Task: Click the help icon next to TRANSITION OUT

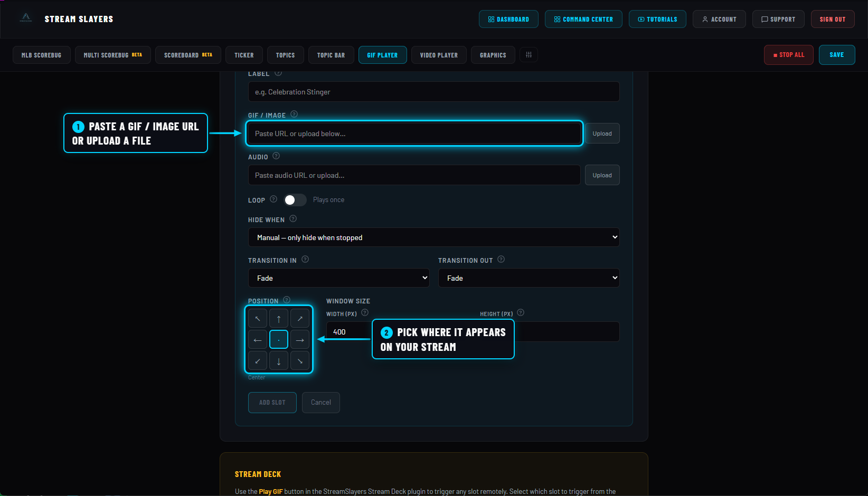Action: pos(501,259)
